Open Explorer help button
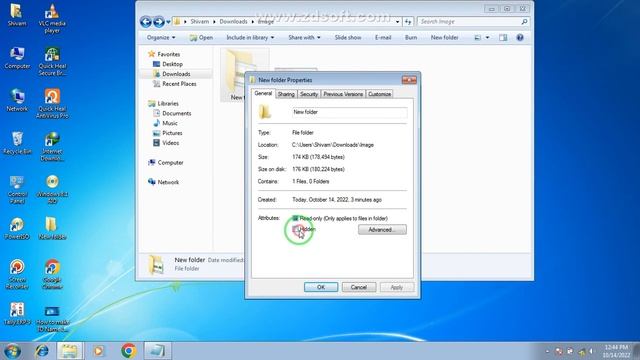Viewport: 640px width, 360px height. click(520, 38)
